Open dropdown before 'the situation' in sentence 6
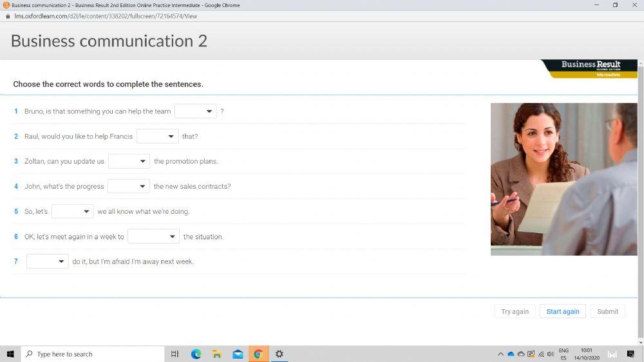This screenshot has height=362, width=644. click(x=153, y=236)
